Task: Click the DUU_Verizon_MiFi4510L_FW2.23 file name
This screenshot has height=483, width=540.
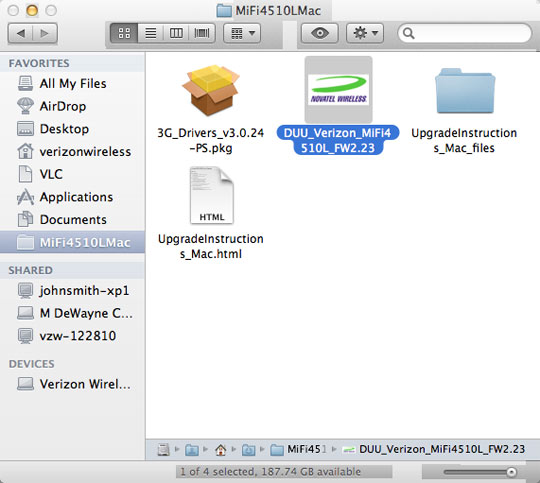Action: click(x=338, y=141)
